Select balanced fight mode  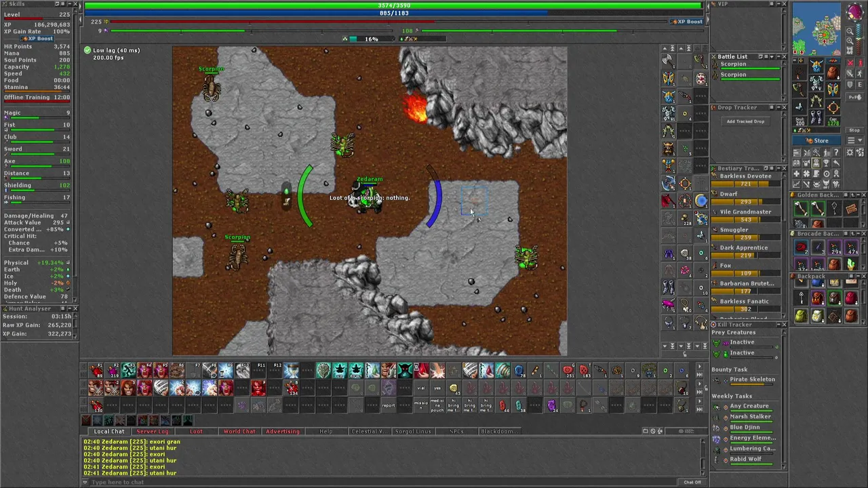click(x=850, y=73)
